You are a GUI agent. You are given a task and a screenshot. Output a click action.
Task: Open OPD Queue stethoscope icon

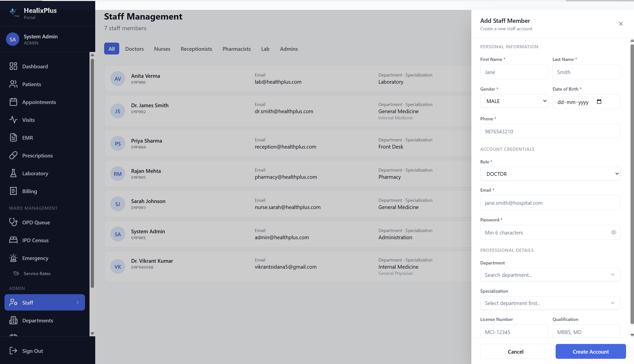(x=13, y=222)
